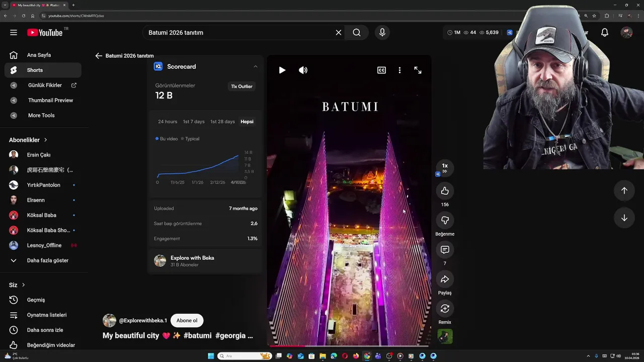The width and height of the screenshot is (644, 362).
Task: Open Windows Start button
Action: click(x=211, y=356)
